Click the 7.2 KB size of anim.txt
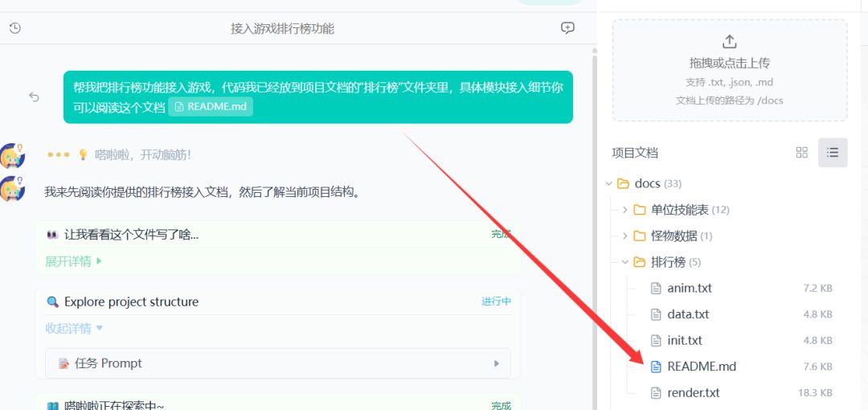Image resolution: width=868 pixels, height=410 pixels. click(817, 288)
